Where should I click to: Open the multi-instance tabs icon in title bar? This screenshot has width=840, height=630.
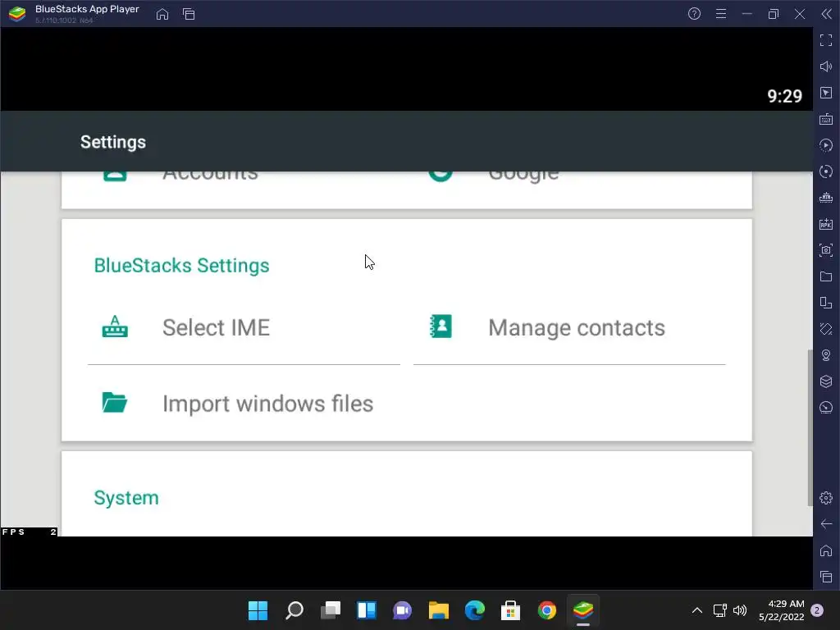point(189,15)
